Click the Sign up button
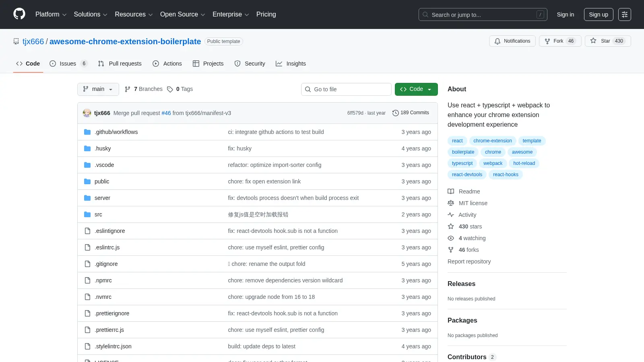Viewport: 644px width, 362px height. 599,14
